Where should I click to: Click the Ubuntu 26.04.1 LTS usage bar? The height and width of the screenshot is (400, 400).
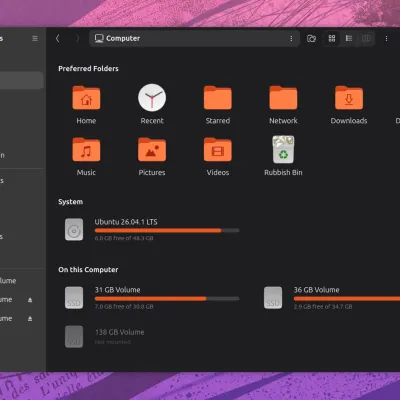(x=167, y=230)
